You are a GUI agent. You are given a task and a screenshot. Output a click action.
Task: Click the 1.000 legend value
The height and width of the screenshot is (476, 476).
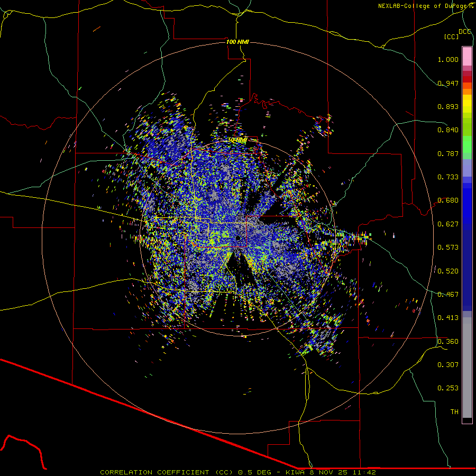pyautogui.click(x=448, y=59)
